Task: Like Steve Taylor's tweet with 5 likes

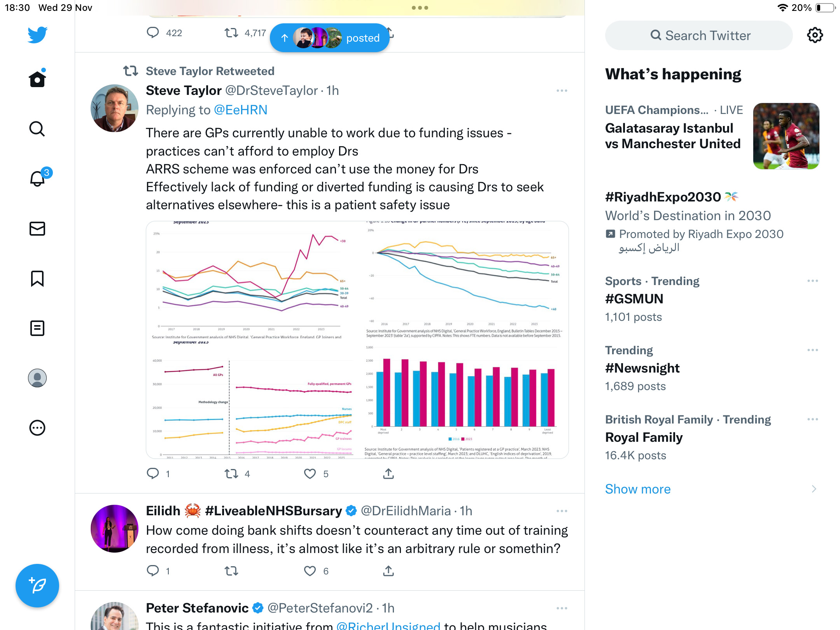Action: coord(310,474)
